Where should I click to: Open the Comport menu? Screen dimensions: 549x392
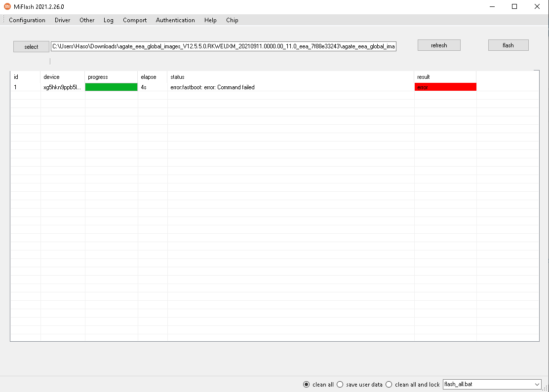coord(135,20)
